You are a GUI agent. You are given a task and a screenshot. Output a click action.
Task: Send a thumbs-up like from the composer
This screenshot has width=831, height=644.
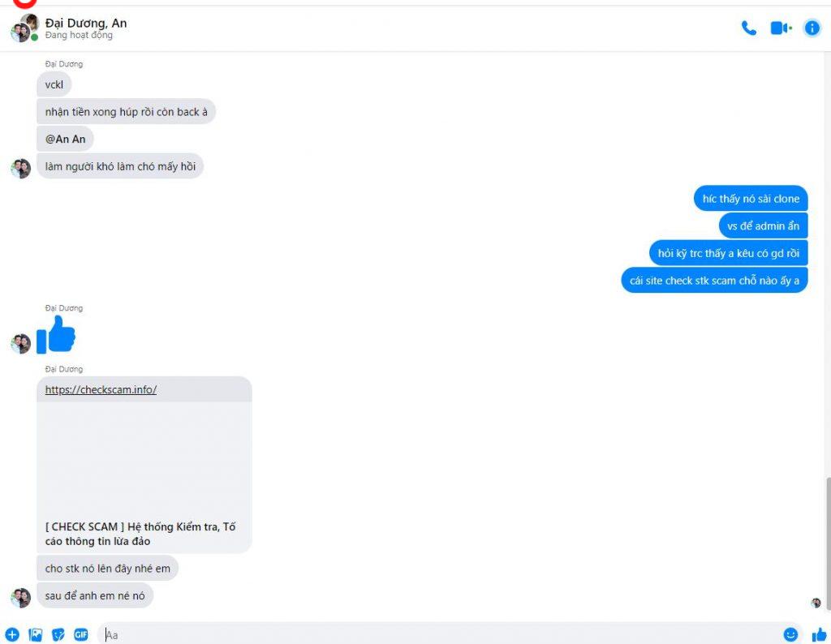[820, 634]
